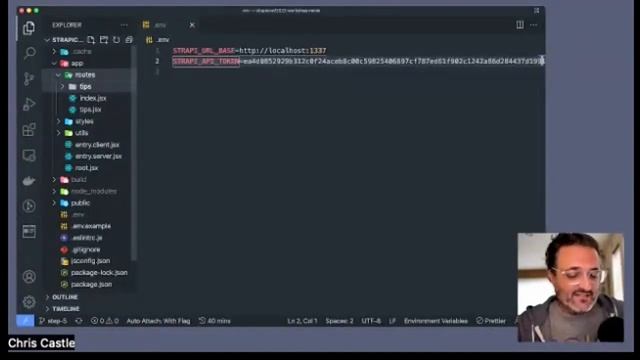Click the .env breadcrumb item
The image size is (640, 360).
click(x=158, y=40)
